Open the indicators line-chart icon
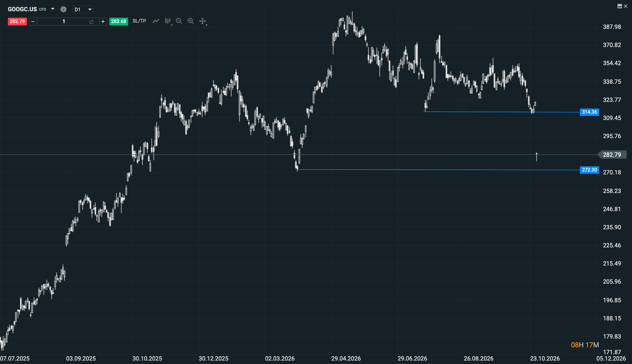The width and height of the screenshot is (632, 364). click(x=156, y=21)
